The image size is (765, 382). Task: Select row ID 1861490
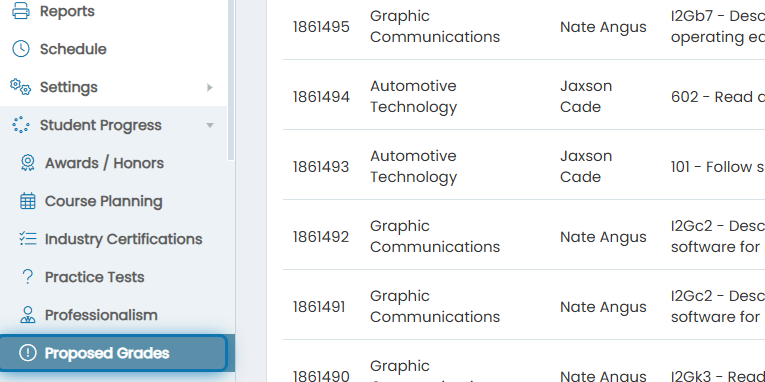[321, 376]
